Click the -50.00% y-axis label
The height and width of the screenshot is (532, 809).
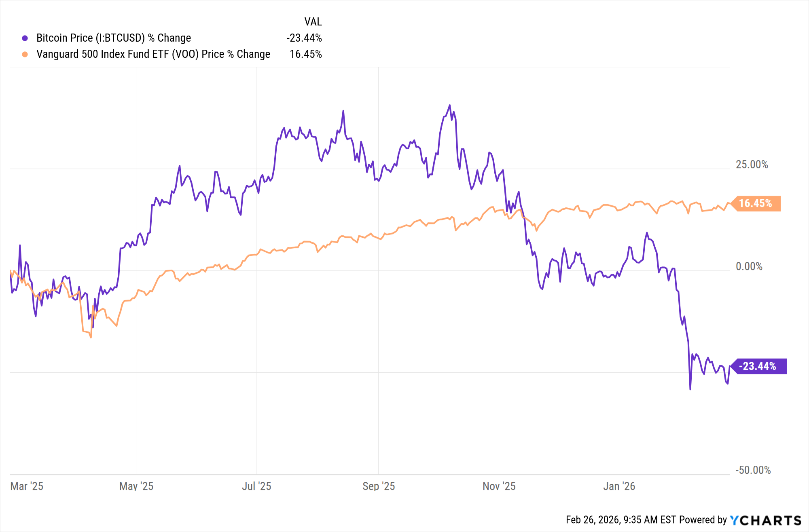point(753,470)
